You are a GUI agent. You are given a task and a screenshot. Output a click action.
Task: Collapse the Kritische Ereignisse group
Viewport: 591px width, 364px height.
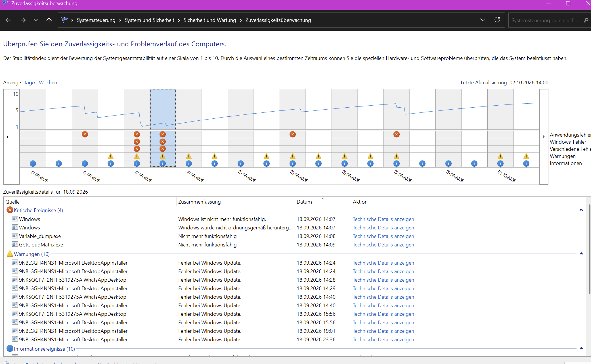coord(581,210)
